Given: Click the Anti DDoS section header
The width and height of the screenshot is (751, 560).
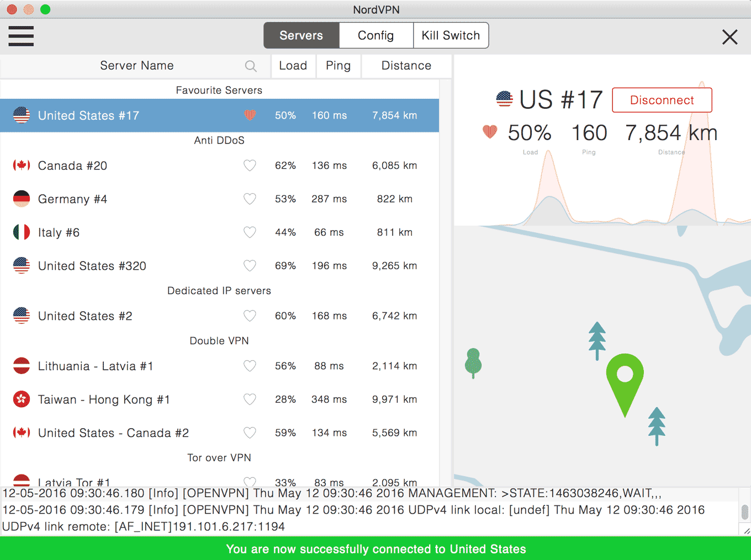Looking at the screenshot, I should point(219,140).
